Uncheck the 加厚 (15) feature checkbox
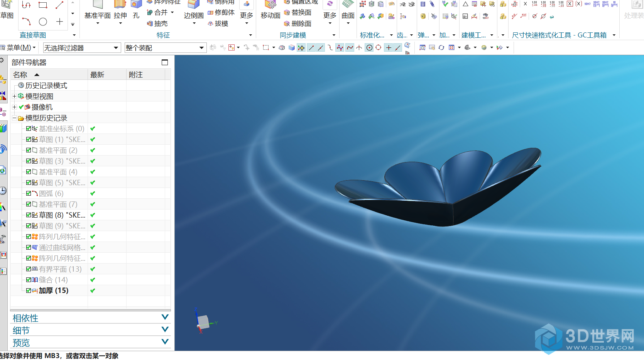The image size is (644, 360). click(x=29, y=291)
